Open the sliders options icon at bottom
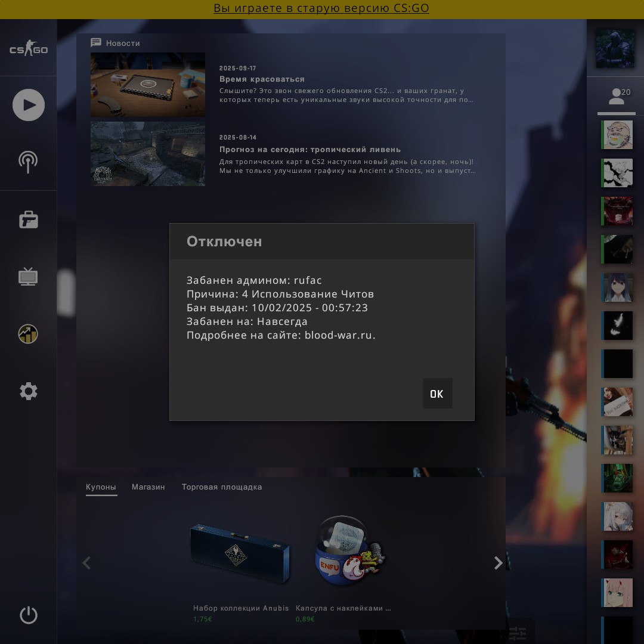 point(518,633)
